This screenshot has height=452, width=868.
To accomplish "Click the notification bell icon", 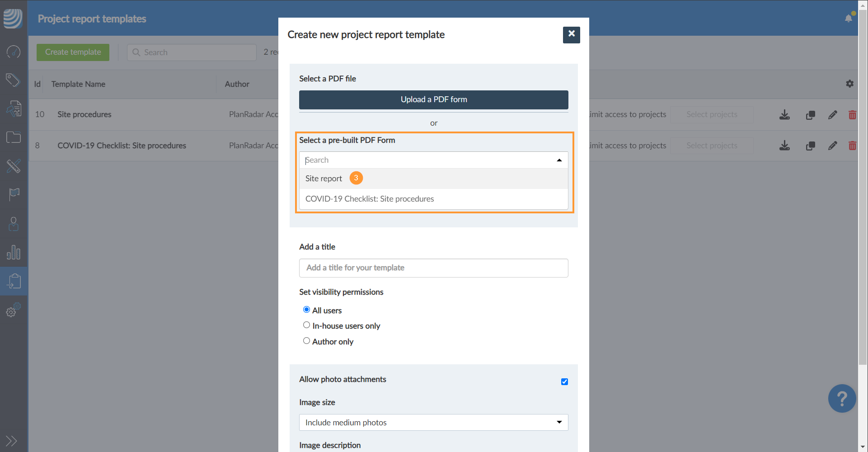I will pos(849,19).
